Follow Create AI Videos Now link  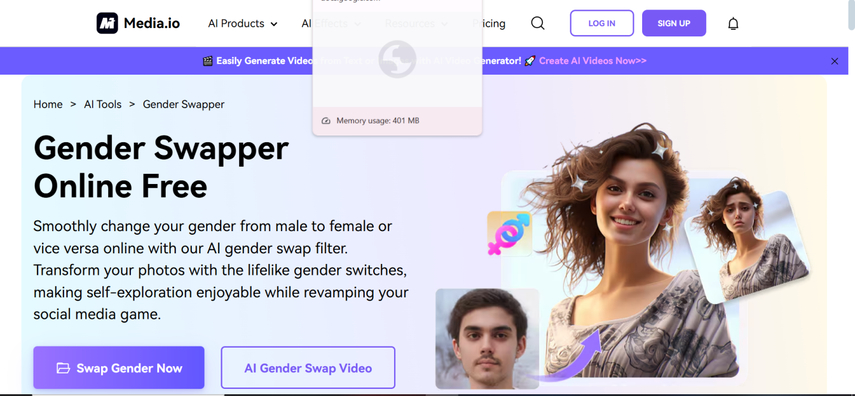point(593,61)
